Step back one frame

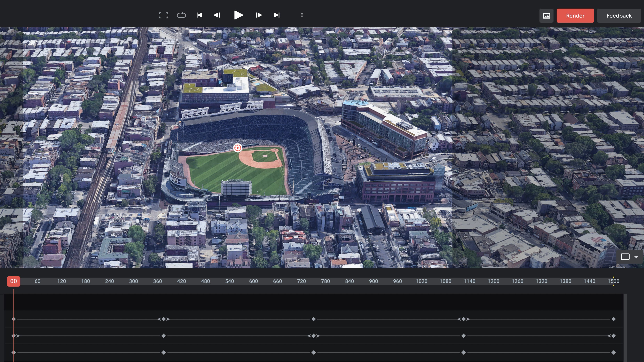(217, 15)
